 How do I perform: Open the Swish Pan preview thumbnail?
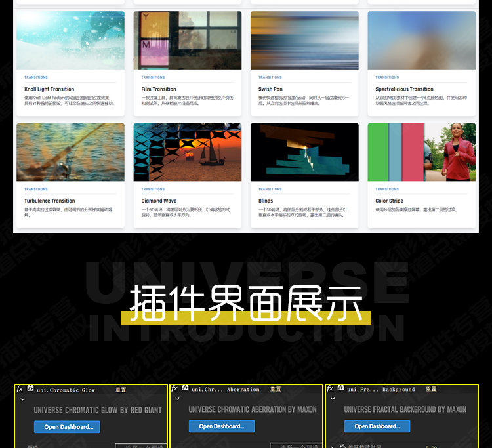tap(304, 41)
